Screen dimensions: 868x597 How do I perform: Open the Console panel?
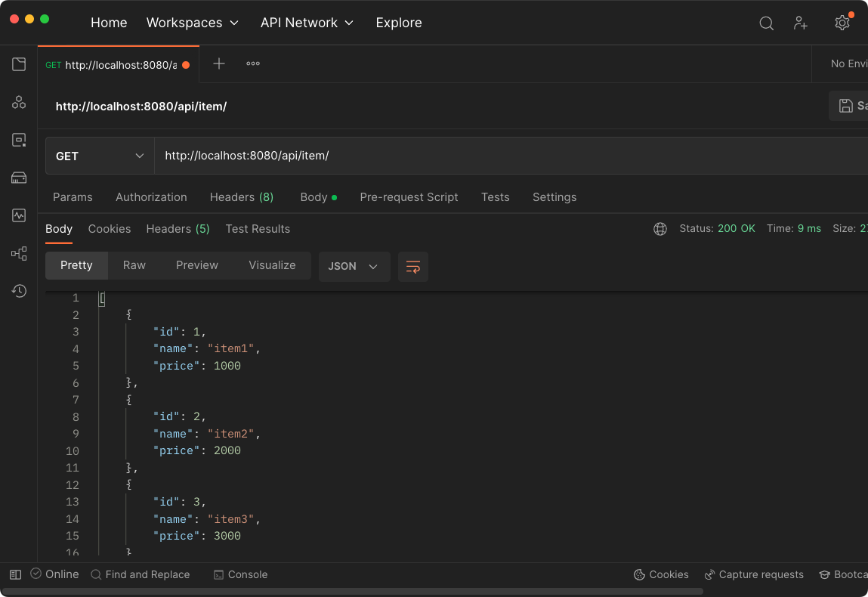[x=241, y=574]
